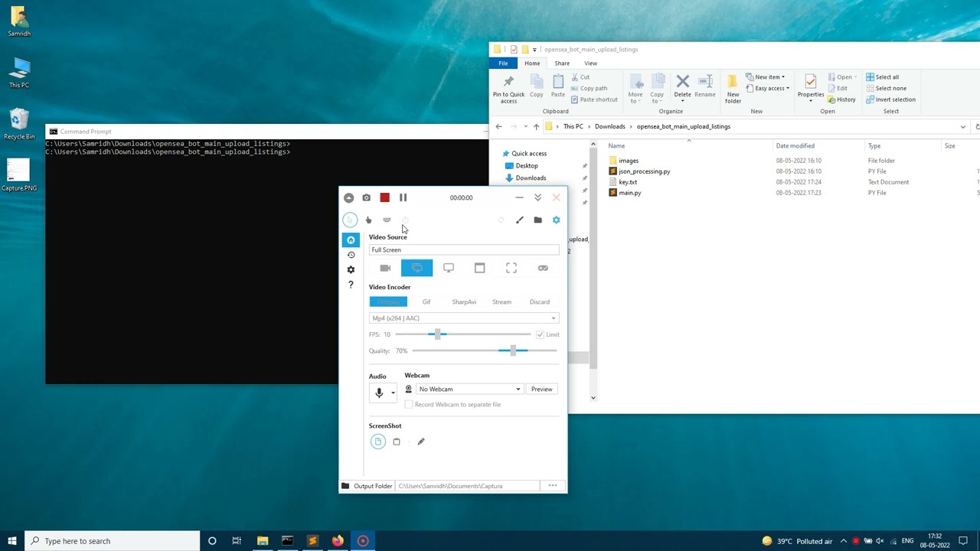This screenshot has width=980, height=551.
Task: Click the Video Source Full Screen field
Action: (464, 249)
